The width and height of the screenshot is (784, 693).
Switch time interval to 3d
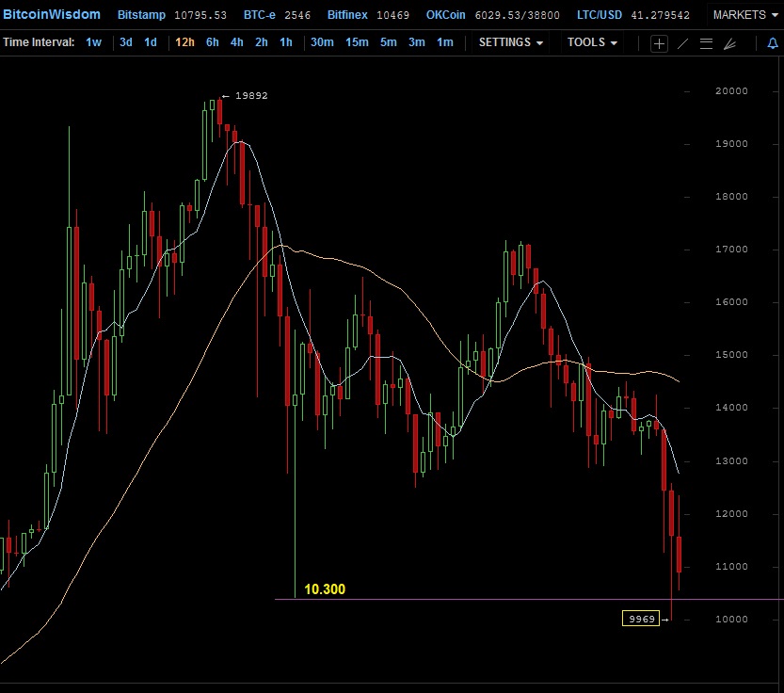click(x=126, y=42)
